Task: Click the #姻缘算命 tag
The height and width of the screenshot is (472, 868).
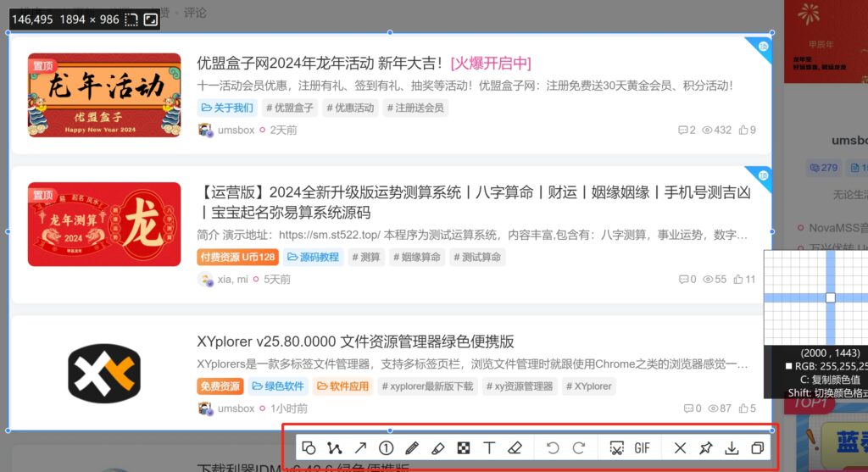Action: (417, 258)
